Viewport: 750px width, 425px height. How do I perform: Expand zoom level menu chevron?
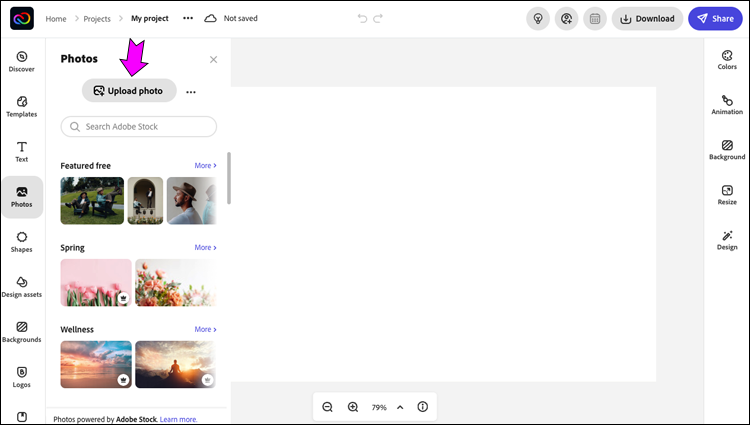pos(400,407)
